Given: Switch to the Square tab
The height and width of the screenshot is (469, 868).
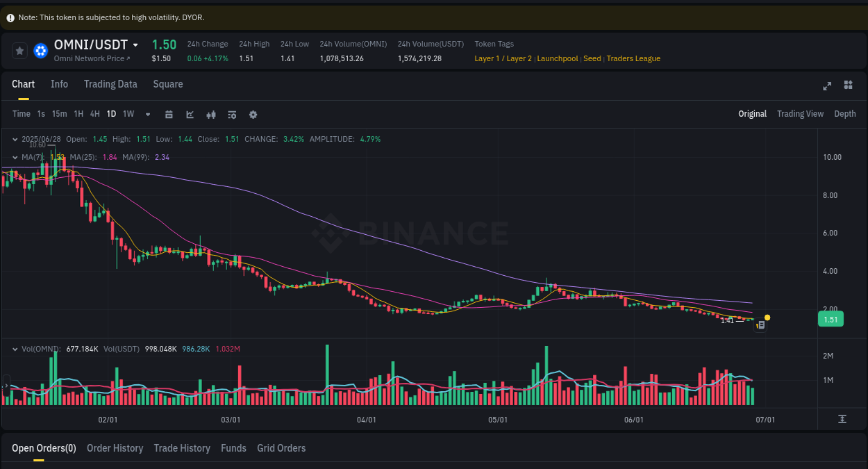Looking at the screenshot, I should (167, 84).
